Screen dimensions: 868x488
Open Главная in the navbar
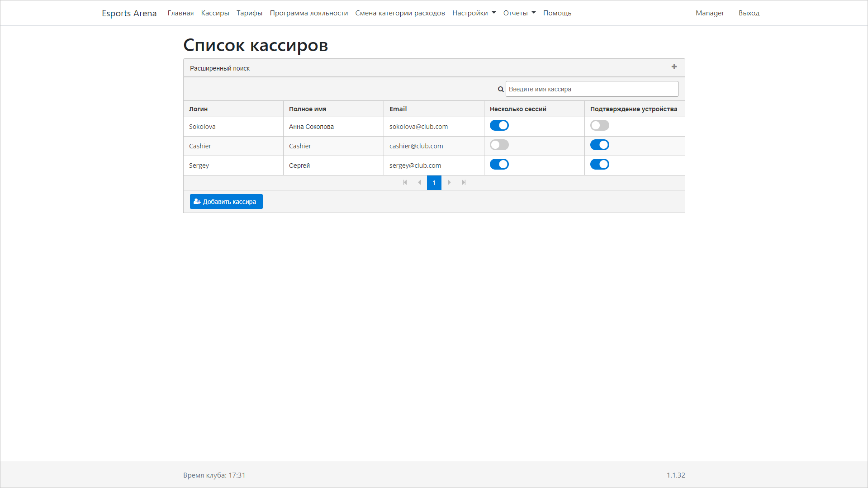coord(180,13)
